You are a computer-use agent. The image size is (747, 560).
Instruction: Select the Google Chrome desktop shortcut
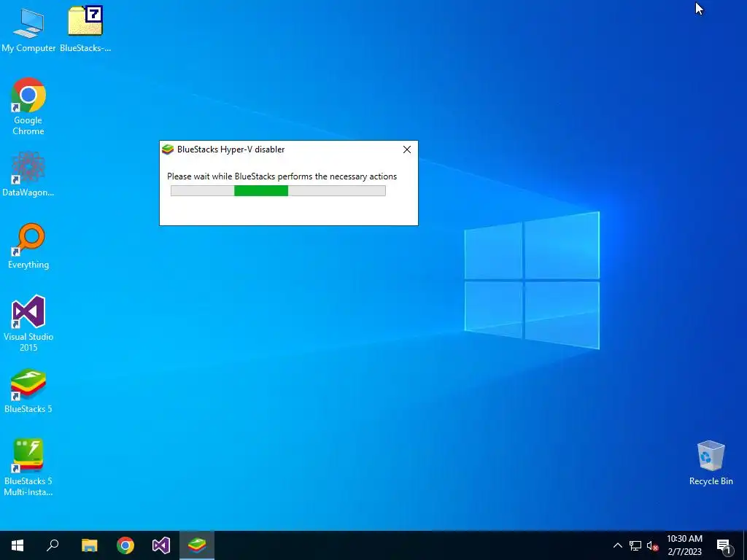pyautogui.click(x=28, y=106)
